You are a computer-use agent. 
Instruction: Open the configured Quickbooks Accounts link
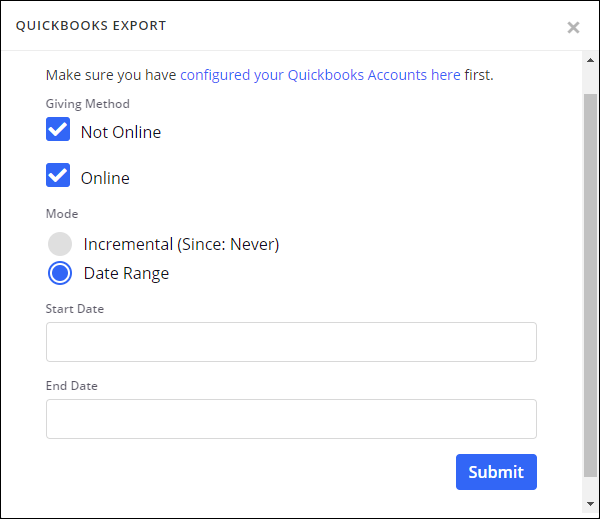(320, 75)
